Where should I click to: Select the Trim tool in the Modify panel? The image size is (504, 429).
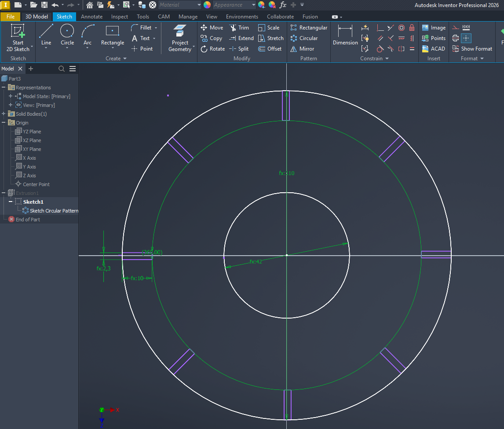[x=240, y=27]
